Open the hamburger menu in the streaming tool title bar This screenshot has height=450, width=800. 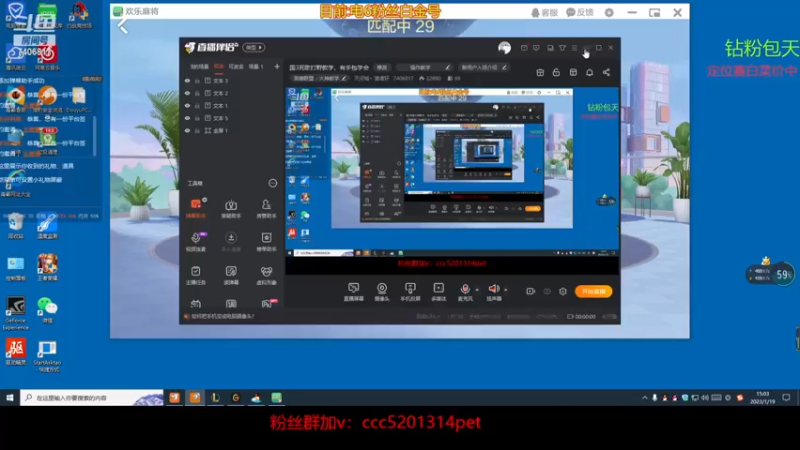(575, 47)
